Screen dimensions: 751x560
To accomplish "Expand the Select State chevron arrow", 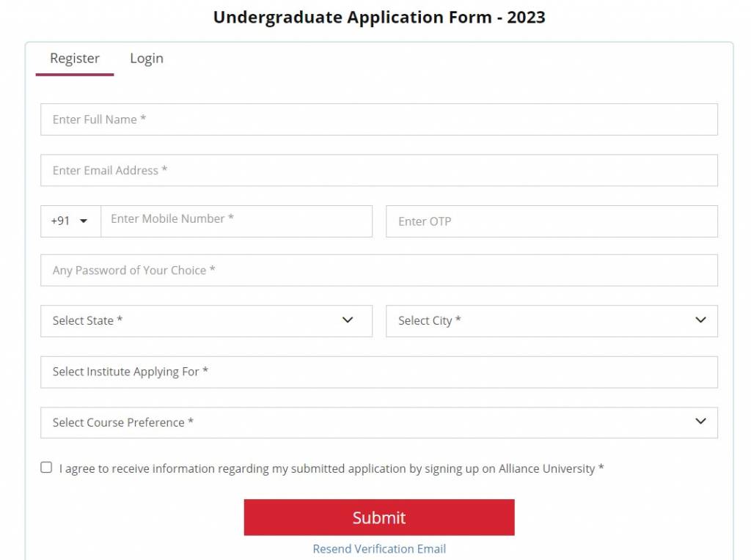I will (347, 320).
